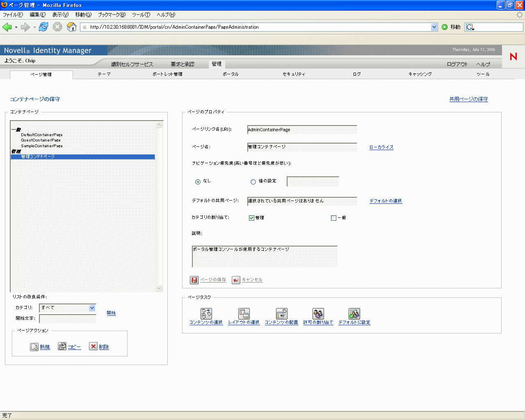Select DefaultContainerPage in the list
The height and width of the screenshot is (420, 525).
pos(42,135)
